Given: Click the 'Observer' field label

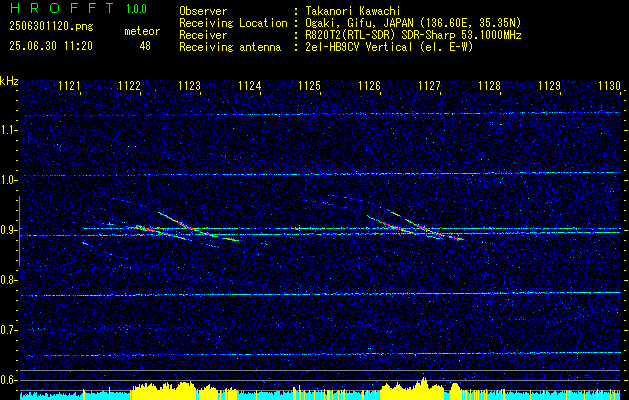Looking at the screenshot, I should click(203, 11).
